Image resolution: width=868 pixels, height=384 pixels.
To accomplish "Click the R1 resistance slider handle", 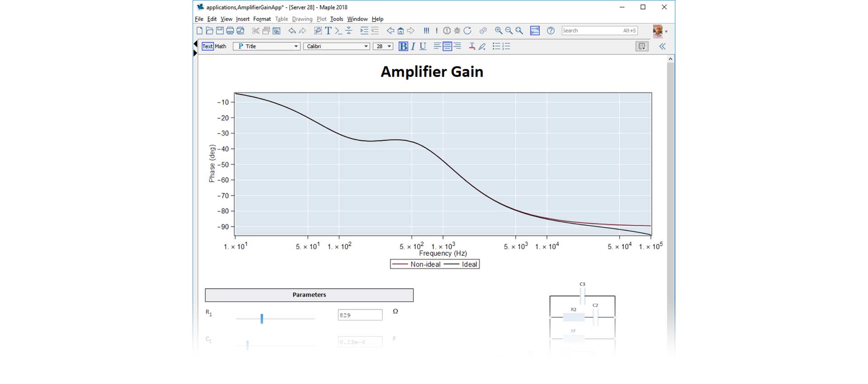I will point(262,318).
